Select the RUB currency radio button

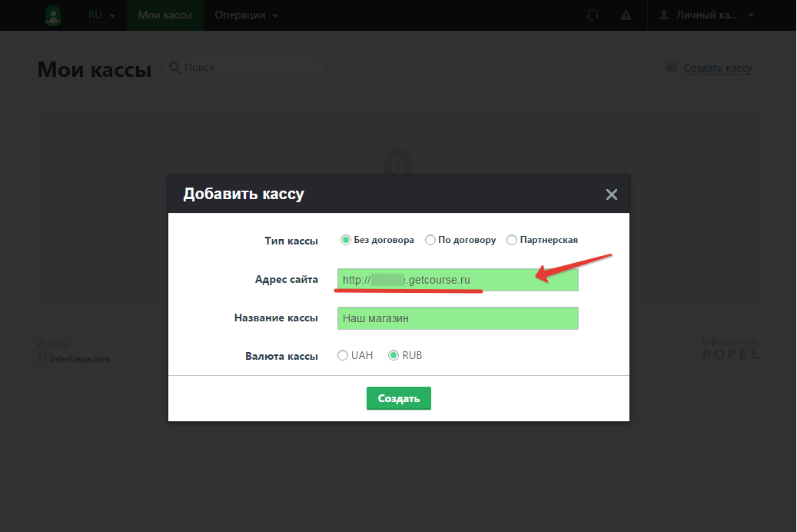click(394, 355)
